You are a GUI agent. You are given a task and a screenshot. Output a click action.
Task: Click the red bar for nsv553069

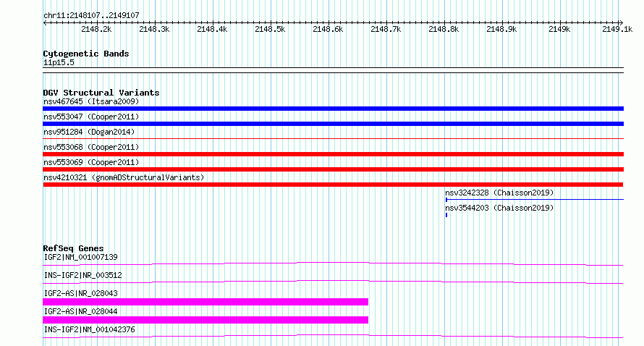pos(333,169)
